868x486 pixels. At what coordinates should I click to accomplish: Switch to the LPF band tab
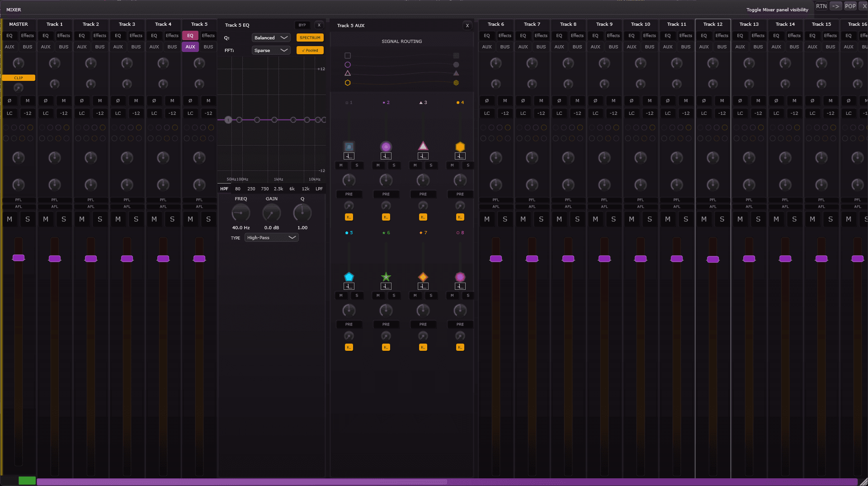point(319,189)
